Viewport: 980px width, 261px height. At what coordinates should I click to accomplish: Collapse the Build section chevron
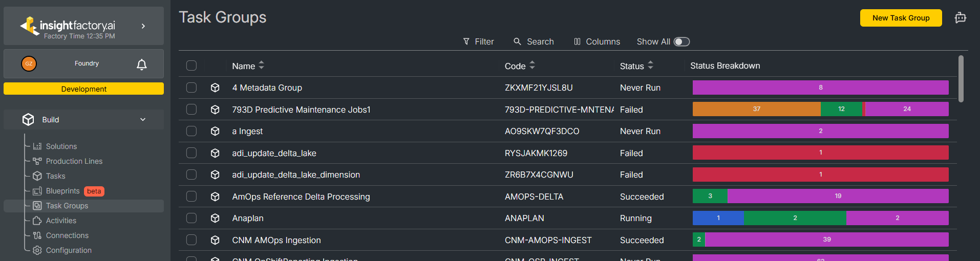click(x=143, y=119)
